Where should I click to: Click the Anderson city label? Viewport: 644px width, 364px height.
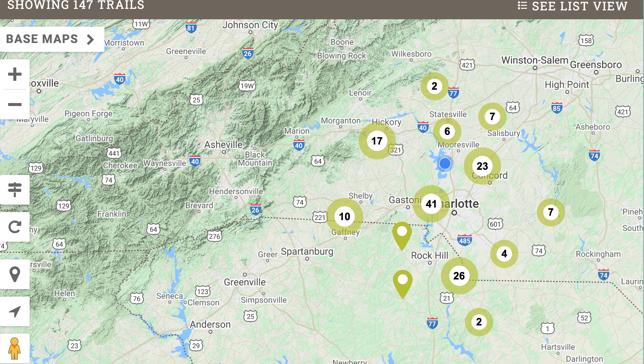210,325
